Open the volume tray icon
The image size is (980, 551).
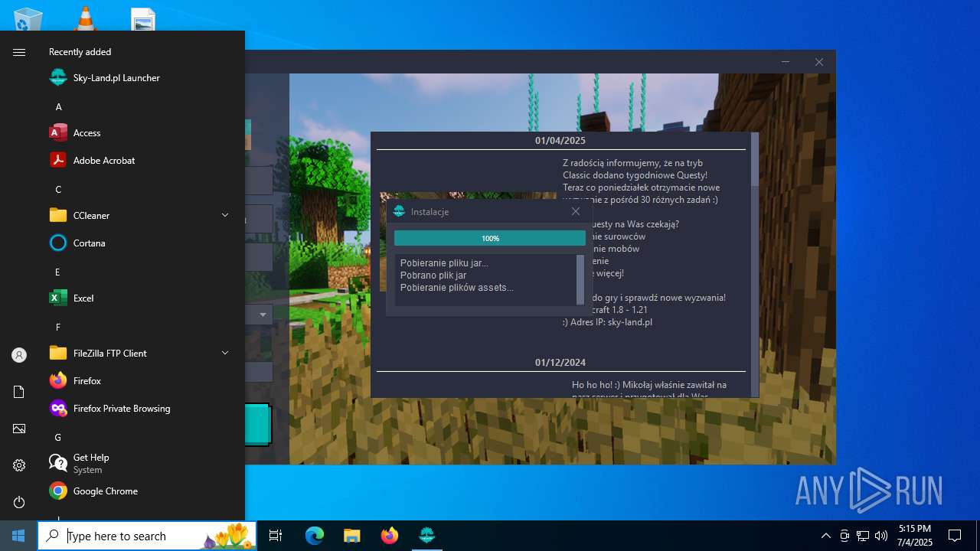pos(881,536)
